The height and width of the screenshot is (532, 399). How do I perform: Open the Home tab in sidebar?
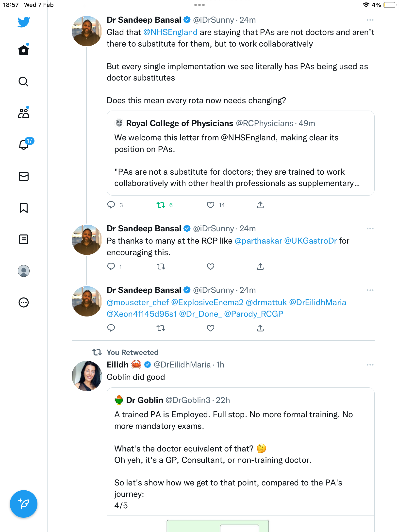pyautogui.click(x=24, y=50)
